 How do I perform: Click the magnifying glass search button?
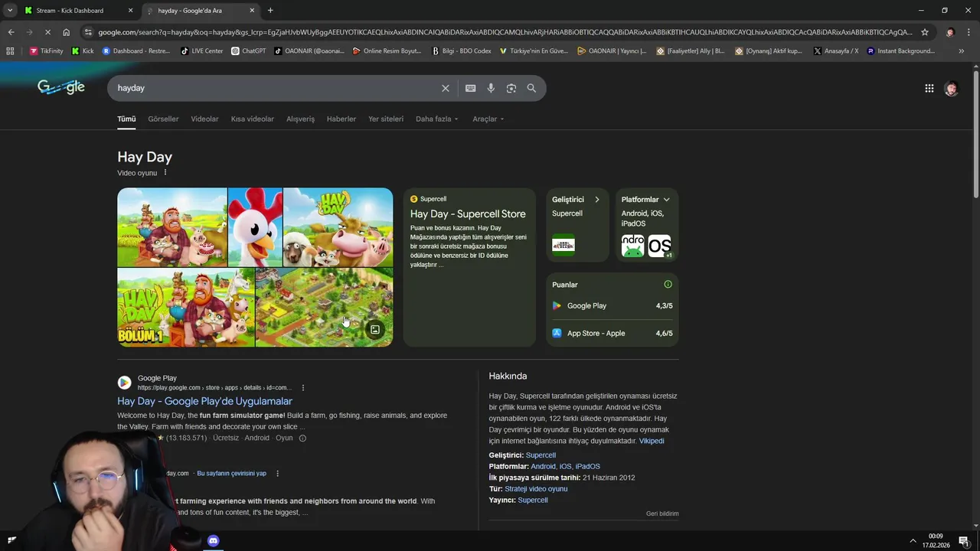coord(531,88)
